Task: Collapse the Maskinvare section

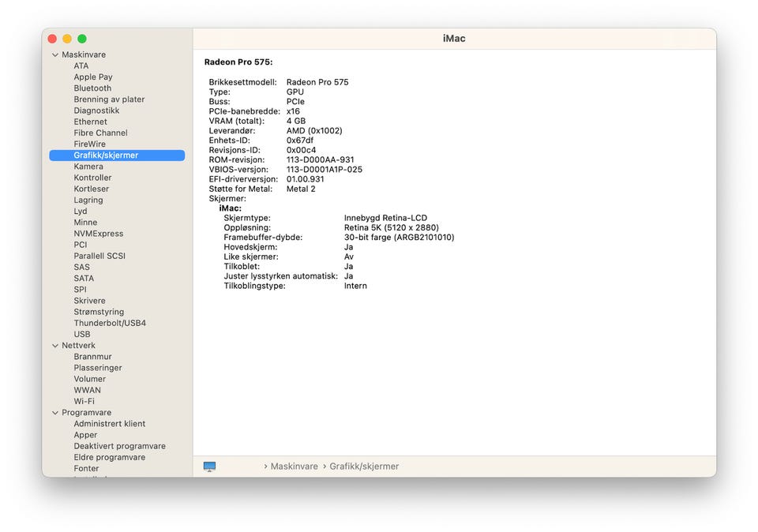Action: click(55, 55)
